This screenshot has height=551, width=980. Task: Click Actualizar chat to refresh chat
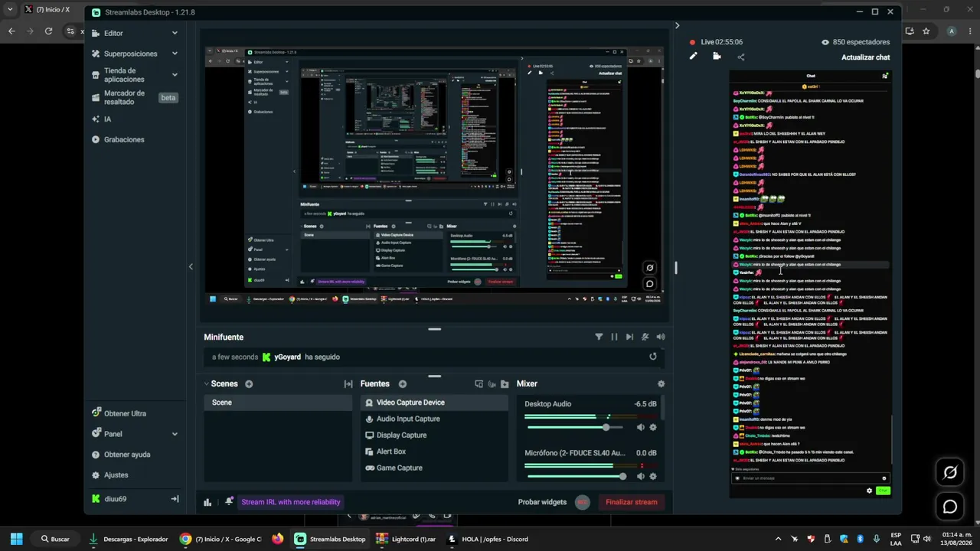click(x=865, y=57)
